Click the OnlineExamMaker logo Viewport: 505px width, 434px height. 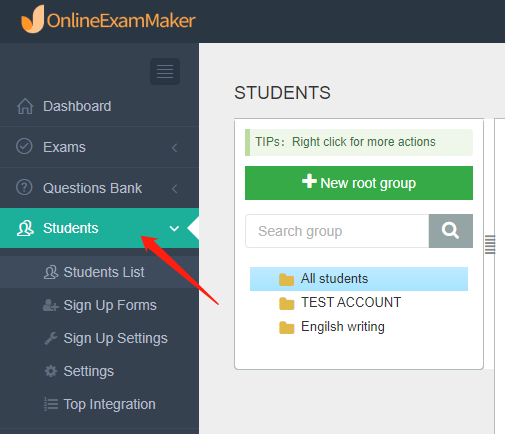[108, 20]
